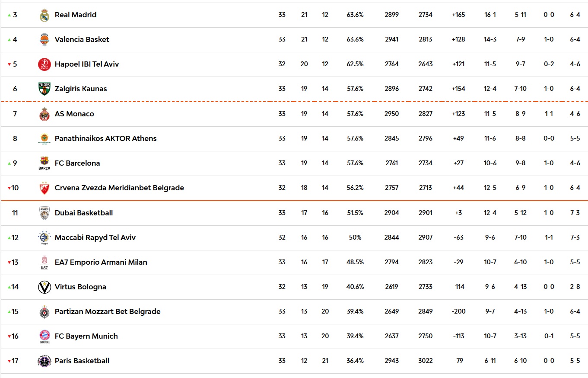Click the Valencia Basket logo icon
Viewport: 588px width, 378px height.
(x=44, y=40)
